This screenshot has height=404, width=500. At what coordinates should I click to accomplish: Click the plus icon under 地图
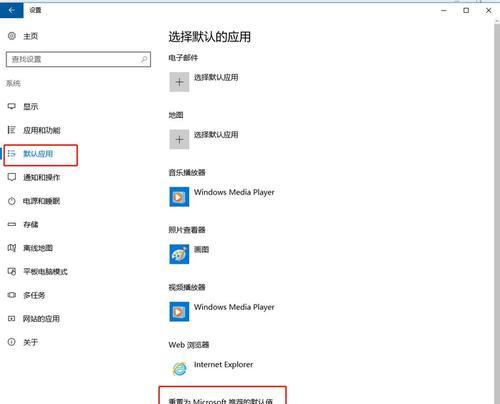click(179, 139)
